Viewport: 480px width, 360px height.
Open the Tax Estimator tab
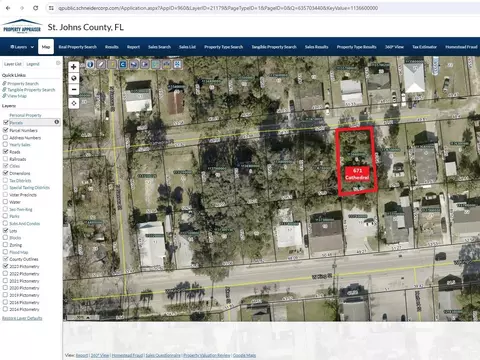[x=424, y=47]
